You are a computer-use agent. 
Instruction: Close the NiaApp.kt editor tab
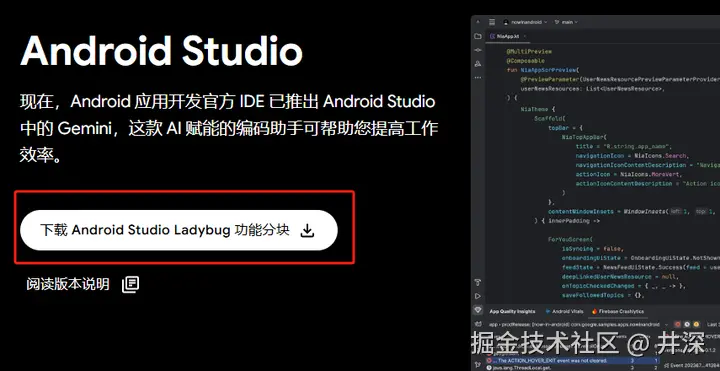(525, 36)
